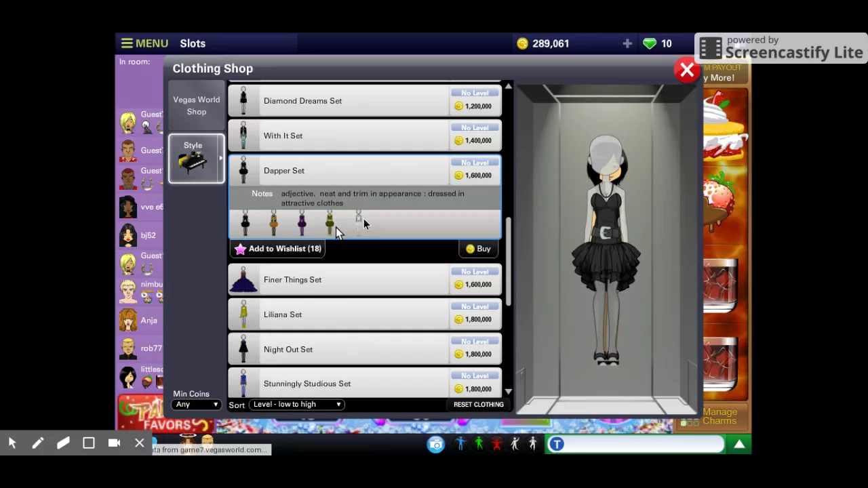Select player rob77 in room list
This screenshot has width=868, height=488.
[139, 348]
